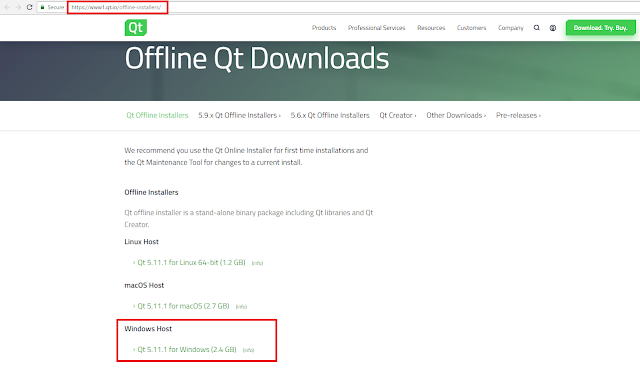Screen dimensions: 640x368
Task: Open the language globe icon
Action: tap(553, 28)
